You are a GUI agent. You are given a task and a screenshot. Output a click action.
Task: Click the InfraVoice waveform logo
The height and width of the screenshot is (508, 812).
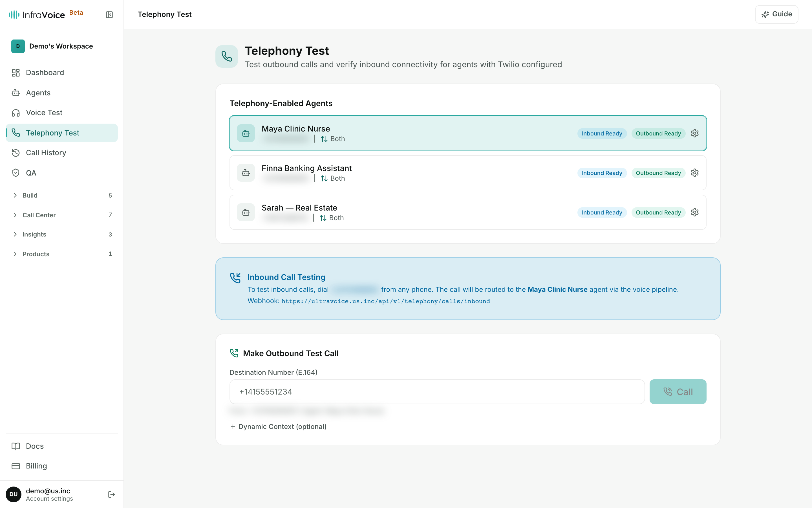point(14,14)
